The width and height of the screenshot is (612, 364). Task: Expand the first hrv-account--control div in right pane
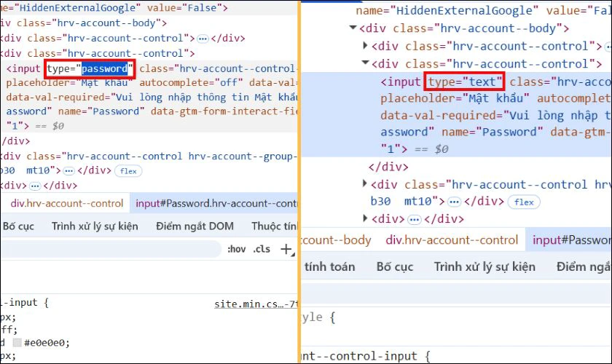[365, 45]
